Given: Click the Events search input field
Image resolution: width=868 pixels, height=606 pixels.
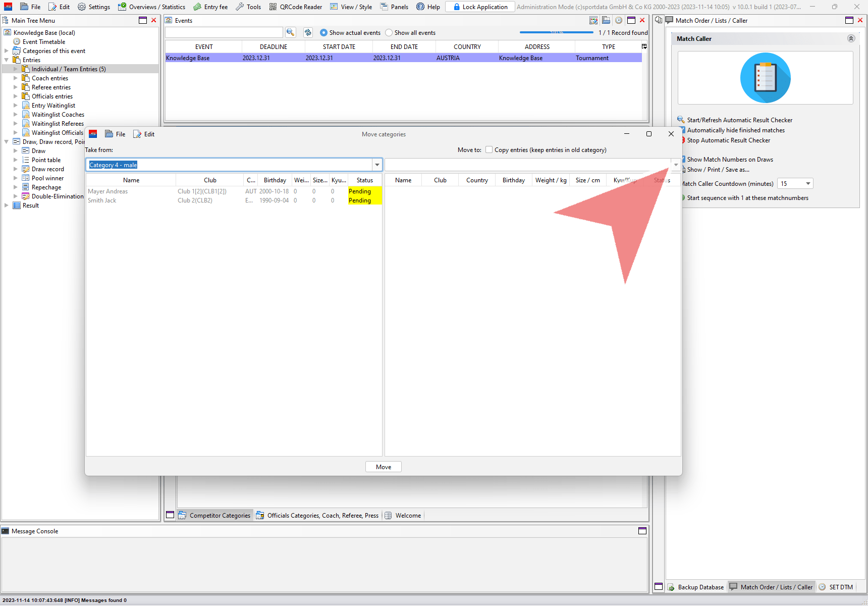Looking at the screenshot, I should [x=224, y=32].
